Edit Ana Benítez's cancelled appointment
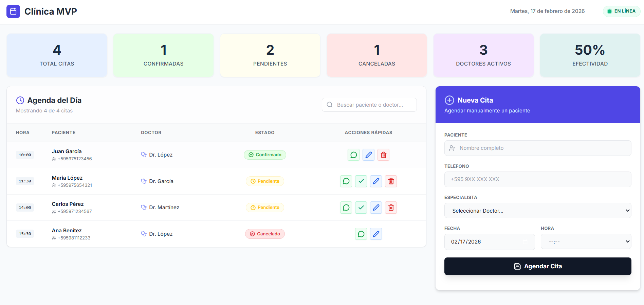Screen dimensions: 644x305 click(x=376, y=234)
